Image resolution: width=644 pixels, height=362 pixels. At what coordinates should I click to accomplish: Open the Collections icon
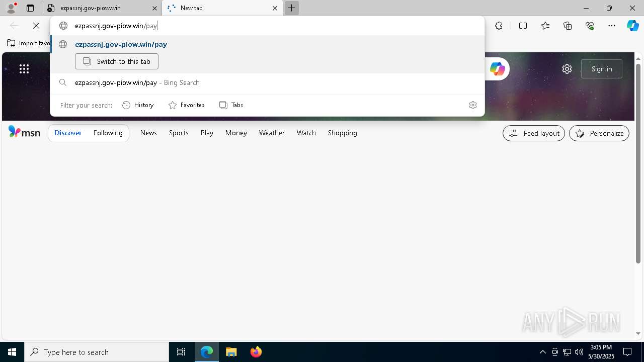(x=568, y=26)
